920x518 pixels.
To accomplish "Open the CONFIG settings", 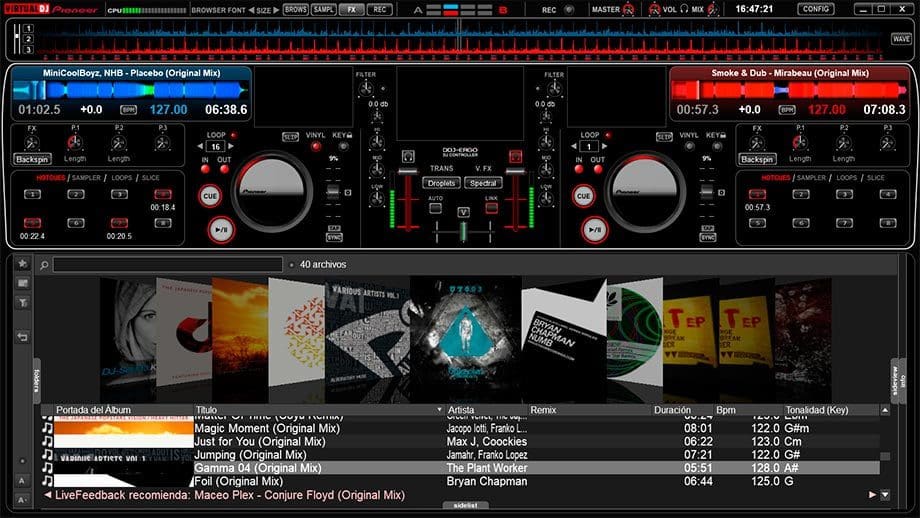I will click(x=816, y=9).
